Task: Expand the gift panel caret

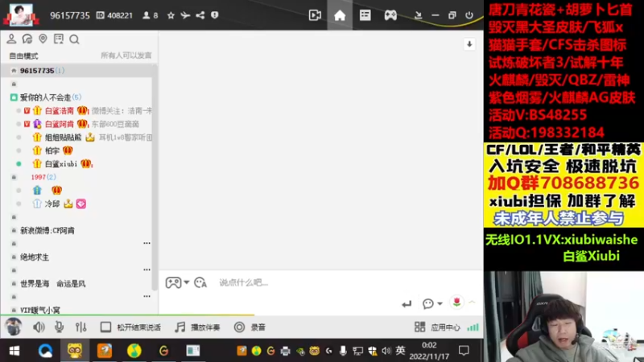Action: click(x=472, y=302)
